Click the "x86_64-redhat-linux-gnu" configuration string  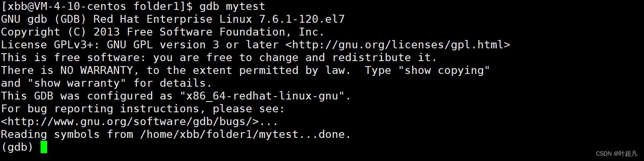pyautogui.click(x=260, y=96)
